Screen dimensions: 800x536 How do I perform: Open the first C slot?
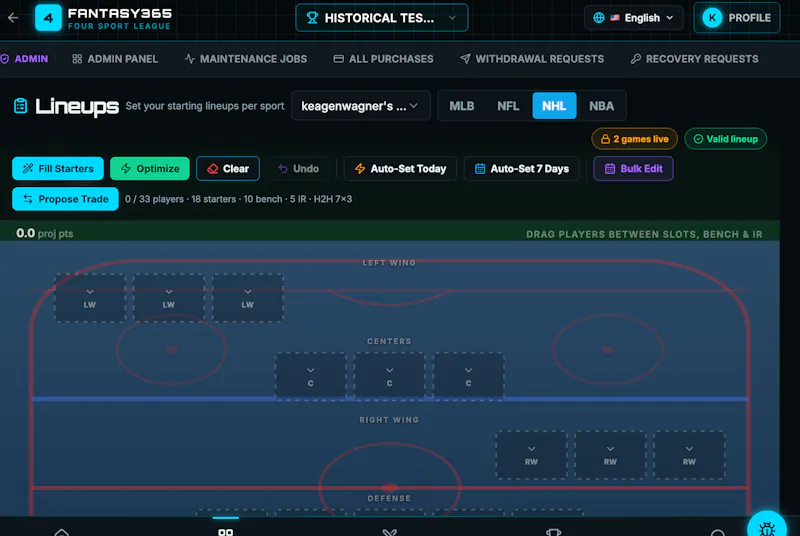tap(311, 376)
